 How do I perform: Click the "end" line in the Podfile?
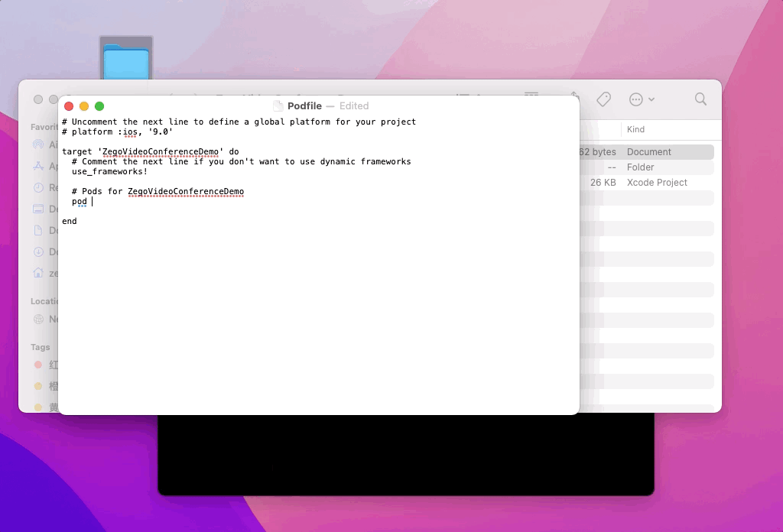point(70,221)
